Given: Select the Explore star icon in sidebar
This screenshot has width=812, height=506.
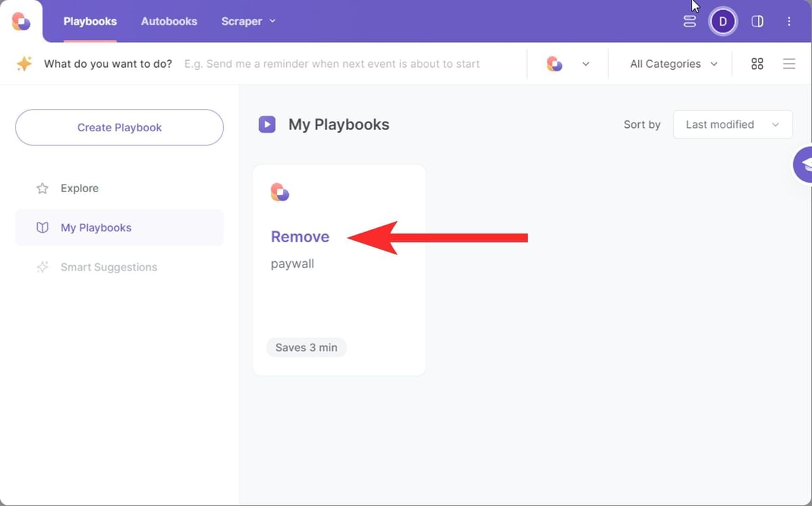Looking at the screenshot, I should 43,188.
